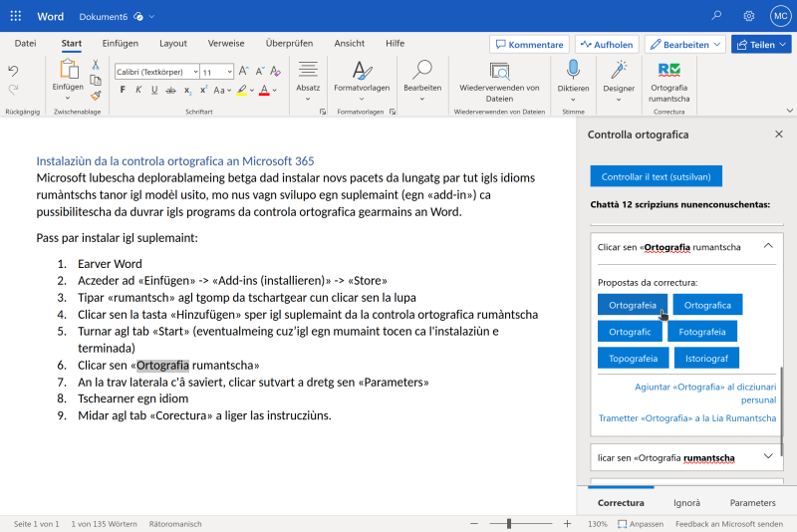Open the app launcher grid
The width and height of the screenshot is (797, 532).
click(x=16, y=16)
